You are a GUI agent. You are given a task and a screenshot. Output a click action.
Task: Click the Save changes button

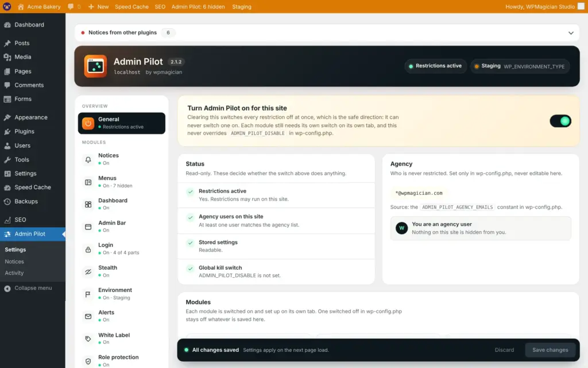point(550,350)
